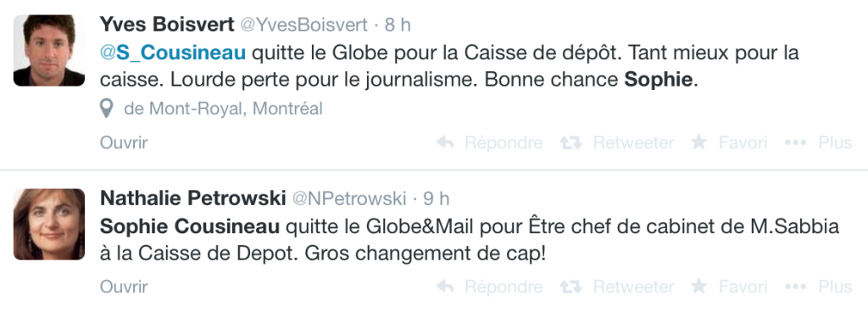868x312 pixels.
Task: Click the @NPetrowski handle
Action: [x=348, y=198]
